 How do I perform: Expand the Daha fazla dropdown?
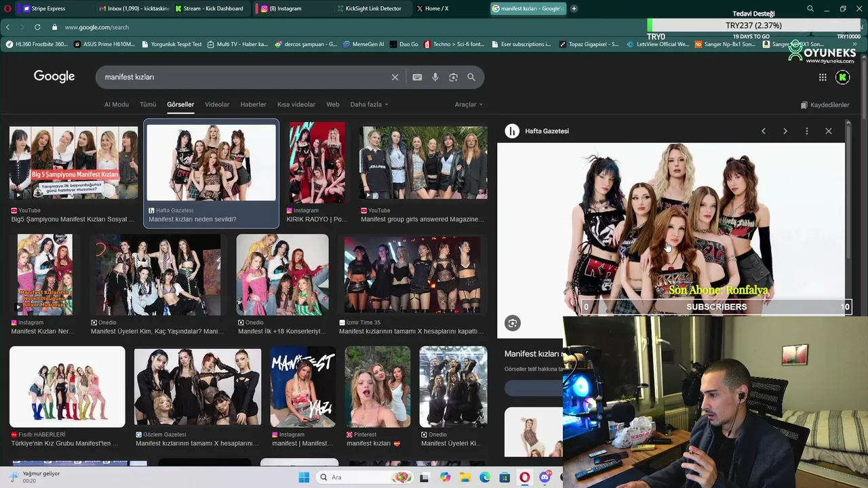369,104
